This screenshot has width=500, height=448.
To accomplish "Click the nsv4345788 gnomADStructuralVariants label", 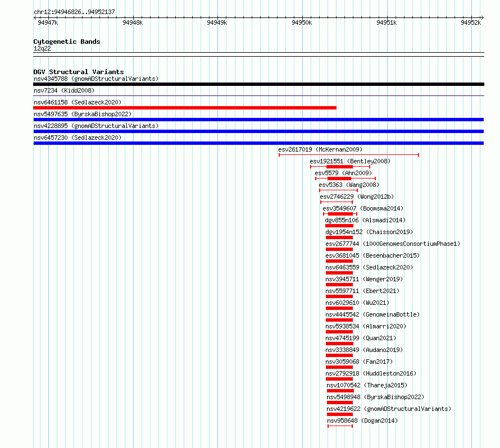I will pyautogui.click(x=96, y=79).
